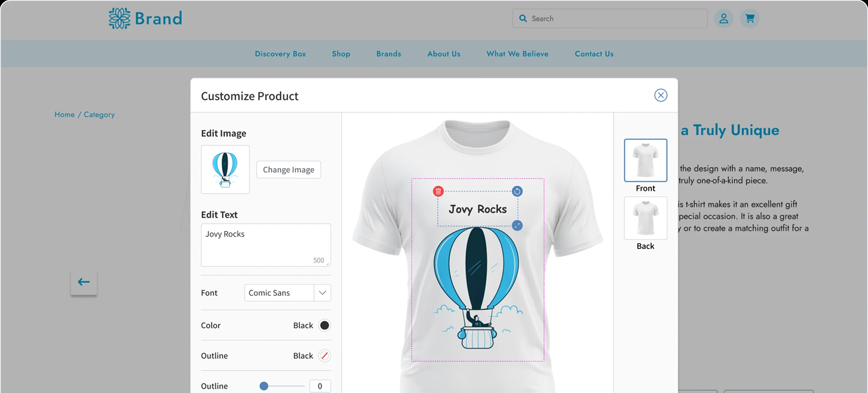
Task: Open the shopping cart
Action: point(749,18)
